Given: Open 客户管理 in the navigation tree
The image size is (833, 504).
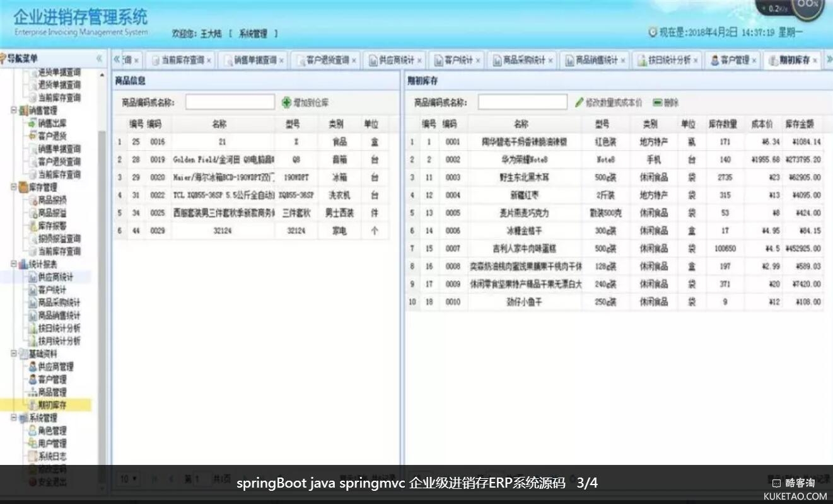Looking at the screenshot, I should coord(51,379).
